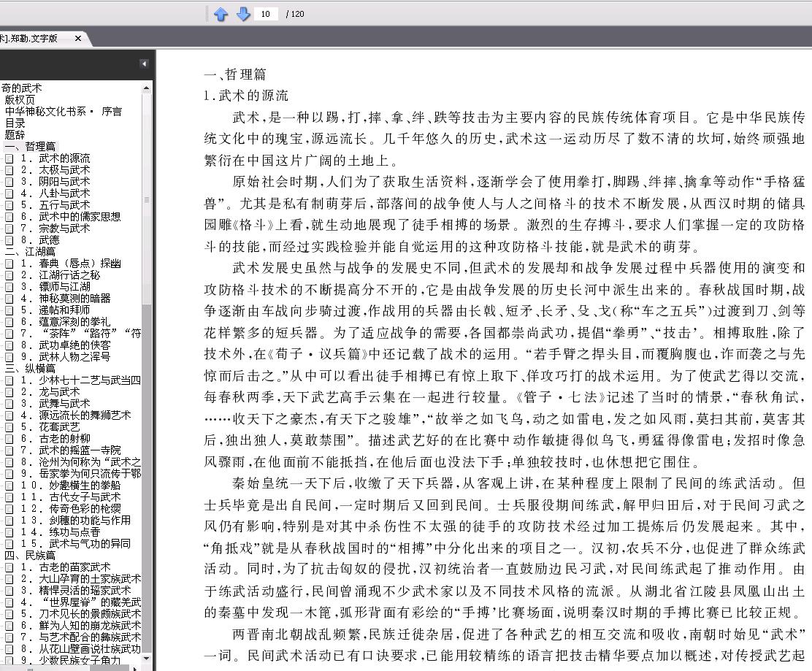
Task: Select the 三、纵横篇 section bookmark
Action: pyautogui.click(x=30, y=369)
